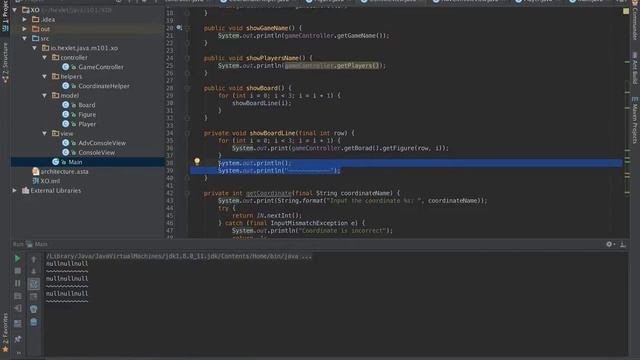Open Run panel settings gear
Viewport: 640px width, 360px height.
610,244
